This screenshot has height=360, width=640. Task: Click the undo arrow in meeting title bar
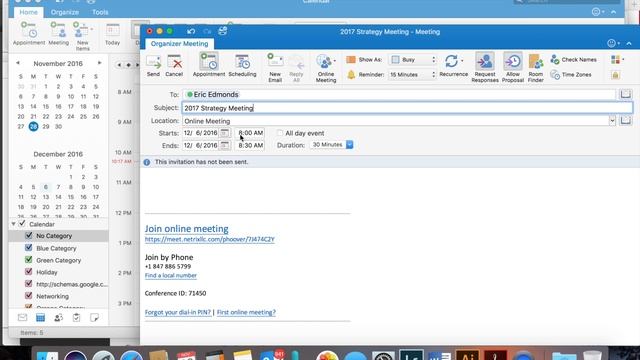point(191,31)
